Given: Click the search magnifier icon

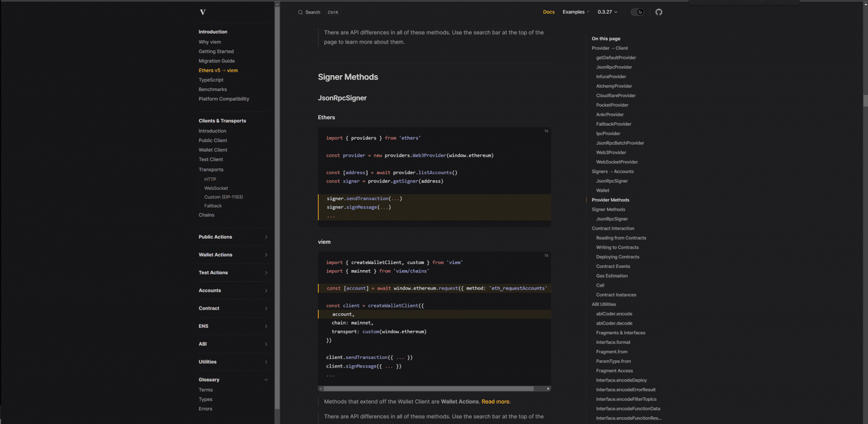Looking at the screenshot, I should tap(301, 12).
